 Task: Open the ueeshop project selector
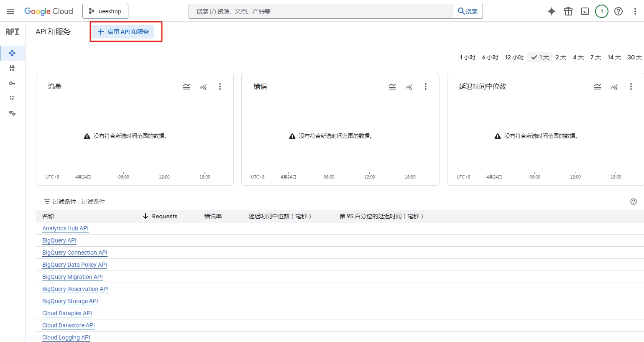(x=105, y=11)
